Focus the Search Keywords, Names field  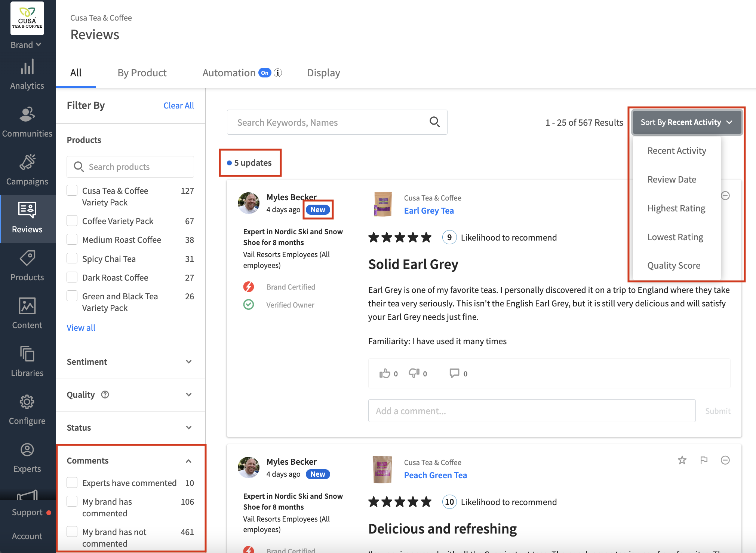tap(337, 122)
